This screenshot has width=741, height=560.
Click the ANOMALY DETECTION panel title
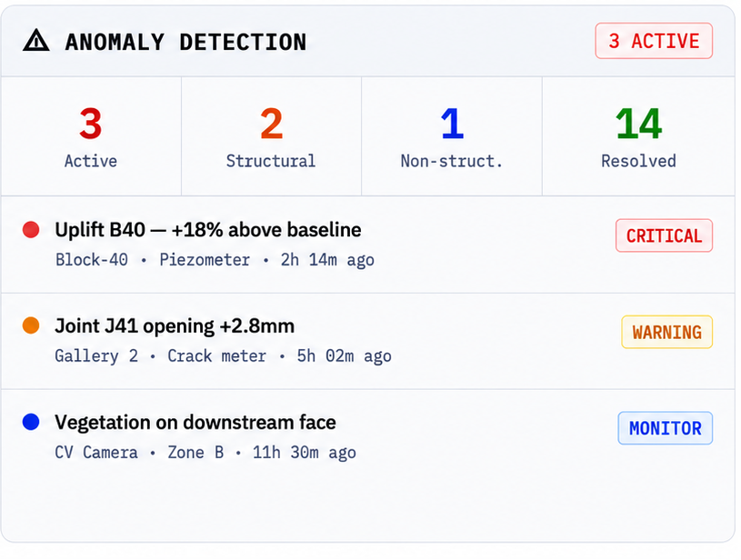coord(185,42)
